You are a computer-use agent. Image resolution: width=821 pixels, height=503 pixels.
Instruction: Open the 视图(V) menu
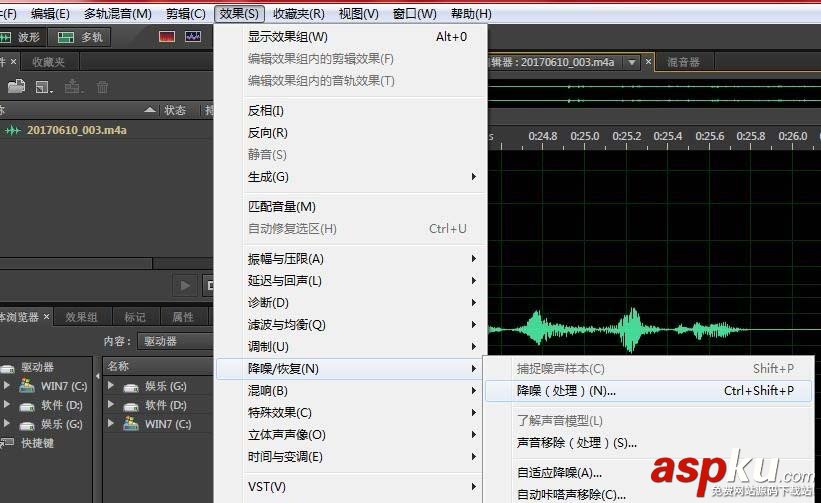359,14
